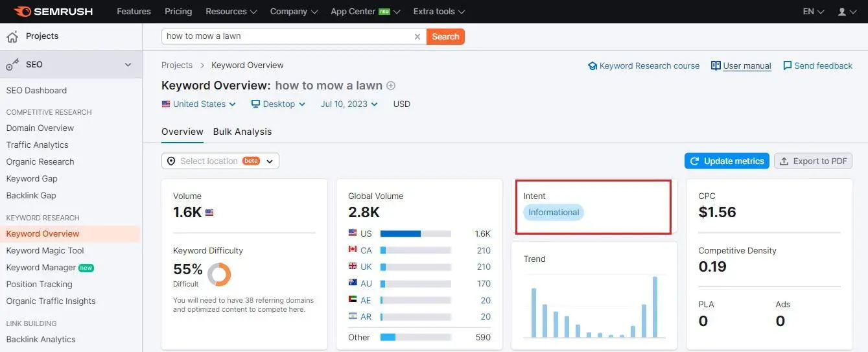Click the Projects home icon
The width and height of the screenshot is (868, 352).
(12, 36)
